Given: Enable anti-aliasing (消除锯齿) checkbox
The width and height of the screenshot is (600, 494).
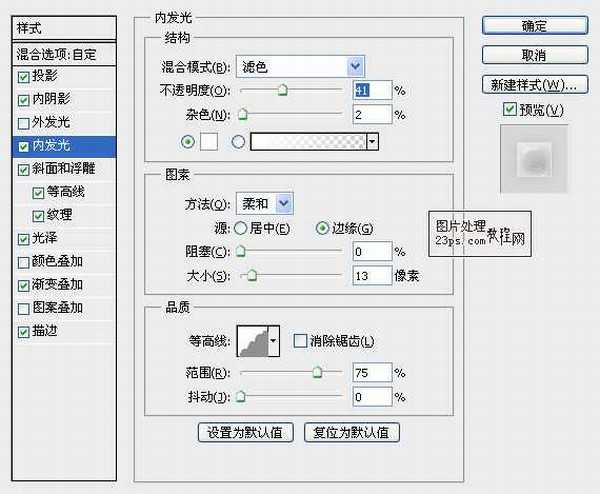Looking at the screenshot, I should [x=300, y=341].
